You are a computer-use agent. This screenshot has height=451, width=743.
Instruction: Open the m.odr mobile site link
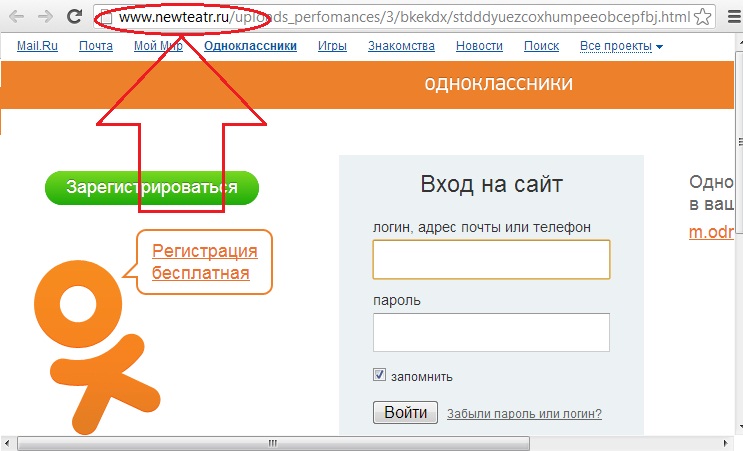[711, 232]
